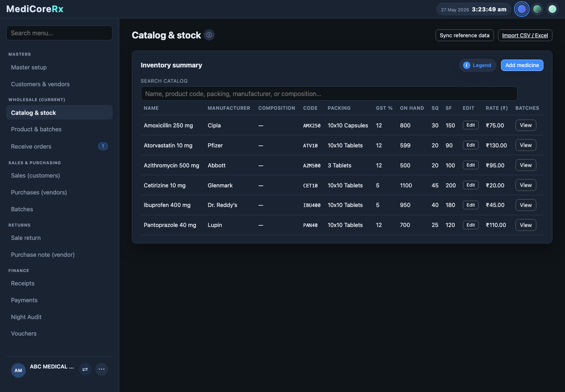Screen dimensions: 565x392
Task: Select the dark green theme color circle
Action: point(537,9)
